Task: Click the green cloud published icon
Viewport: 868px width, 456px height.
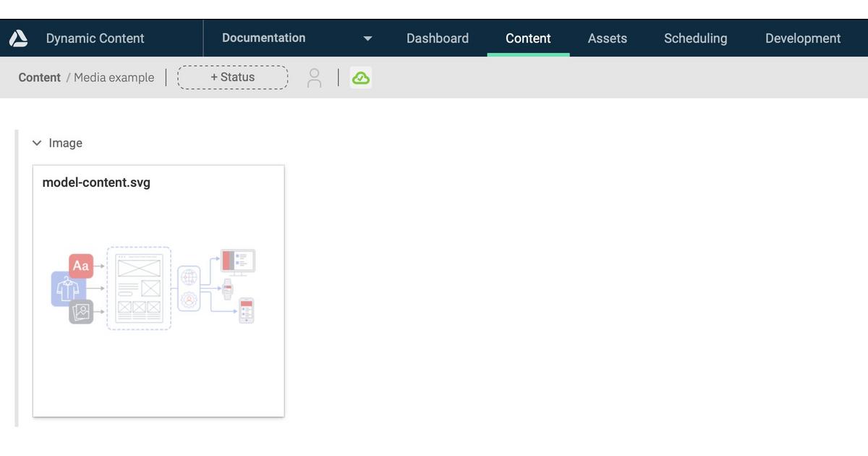Action: [x=360, y=77]
